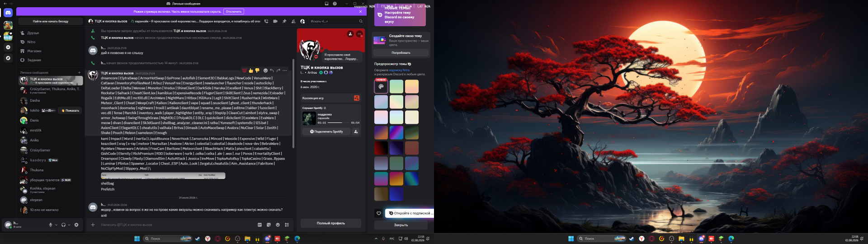The width and height of the screenshot is (868, 244).
Task: Invite to listen along on Spotify icon
Action: click(356, 131)
